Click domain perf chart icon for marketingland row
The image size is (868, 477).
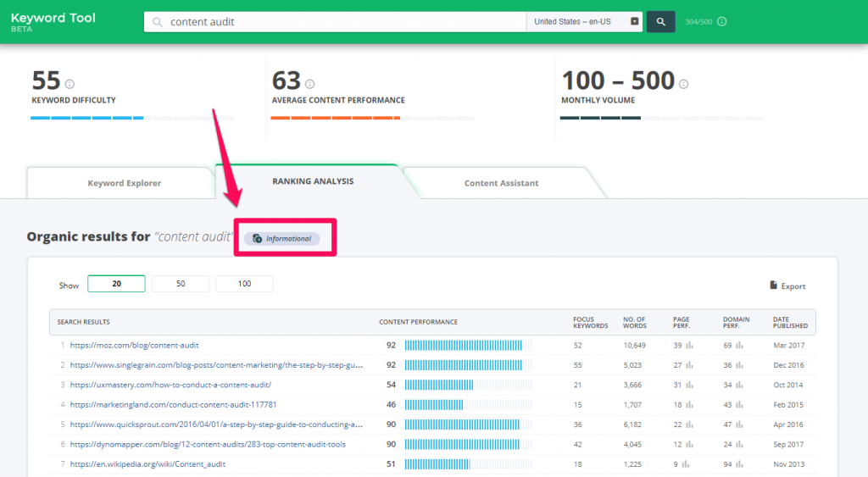739,404
